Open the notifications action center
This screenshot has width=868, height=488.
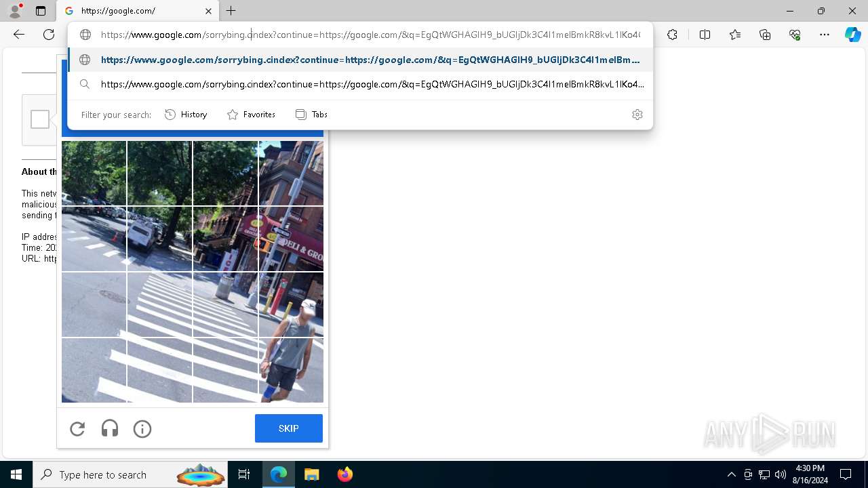click(x=846, y=474)
